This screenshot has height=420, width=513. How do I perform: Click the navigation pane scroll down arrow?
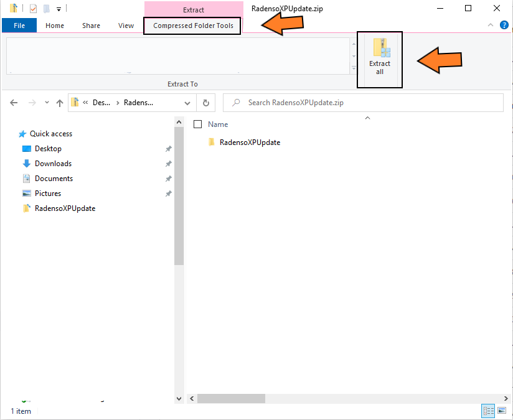pyautogui.click(x=179, y=398)
